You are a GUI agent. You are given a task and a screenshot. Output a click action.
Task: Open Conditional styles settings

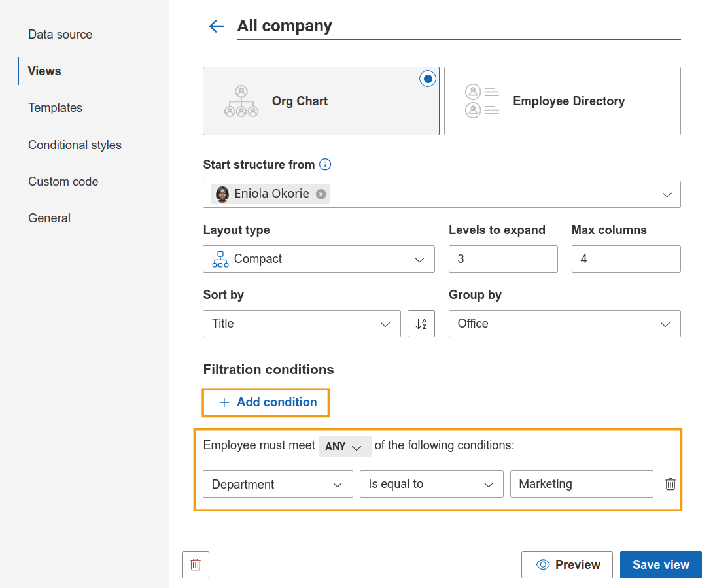75,145
